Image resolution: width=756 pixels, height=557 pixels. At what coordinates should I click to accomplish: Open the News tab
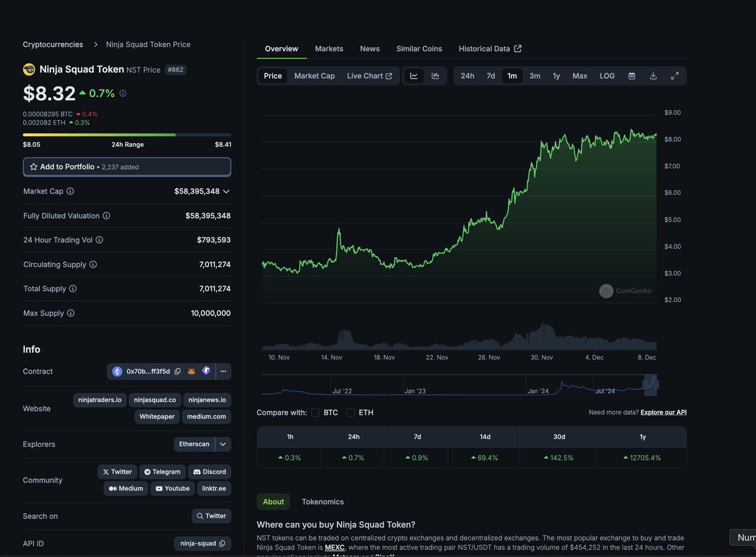(370, 49)
